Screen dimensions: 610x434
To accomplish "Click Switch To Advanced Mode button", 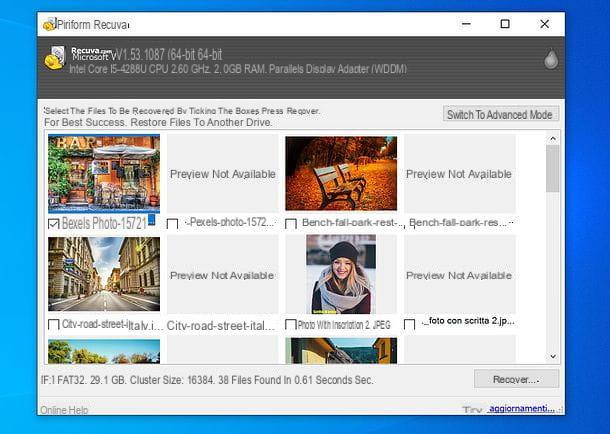I will (501, 114).
